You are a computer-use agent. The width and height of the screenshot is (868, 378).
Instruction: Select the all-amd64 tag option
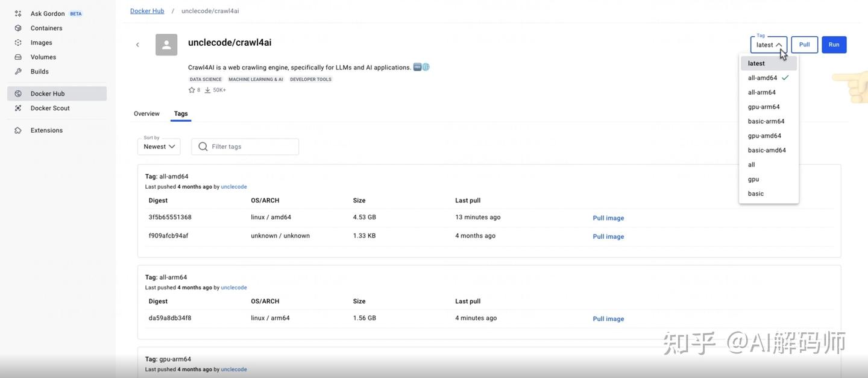[x=769, y=78]
